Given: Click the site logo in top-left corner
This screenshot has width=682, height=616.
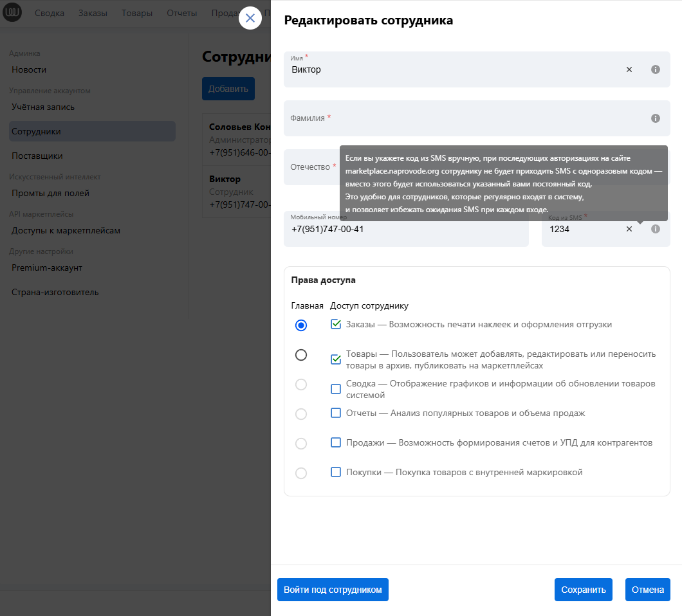Looking at the screenshot, I should (12, 13).
